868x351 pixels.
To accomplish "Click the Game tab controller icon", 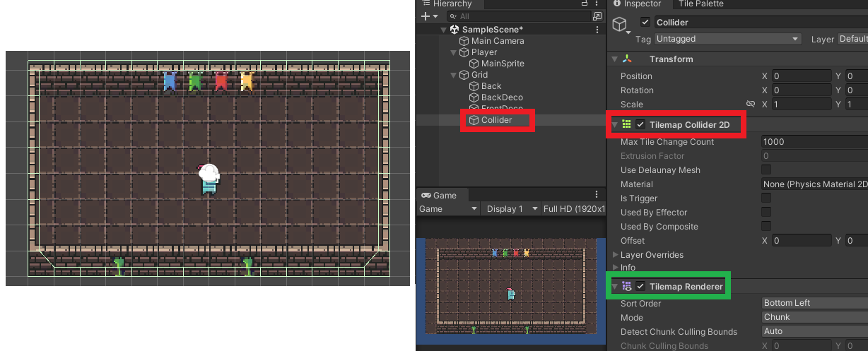I will coord(426,196).
